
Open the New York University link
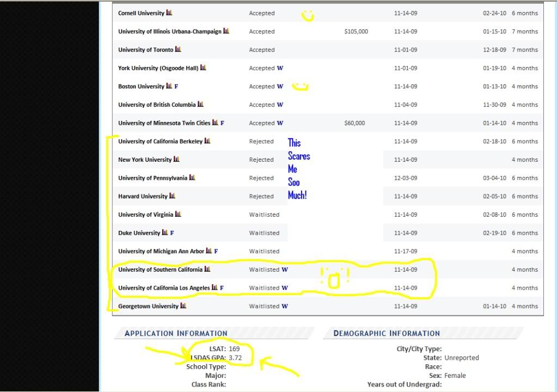coord(145,160)
